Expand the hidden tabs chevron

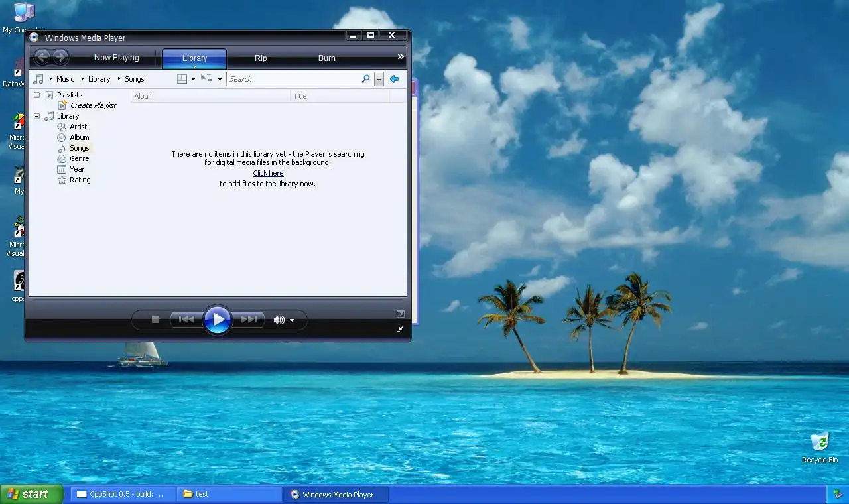click(x=401, y=57)
